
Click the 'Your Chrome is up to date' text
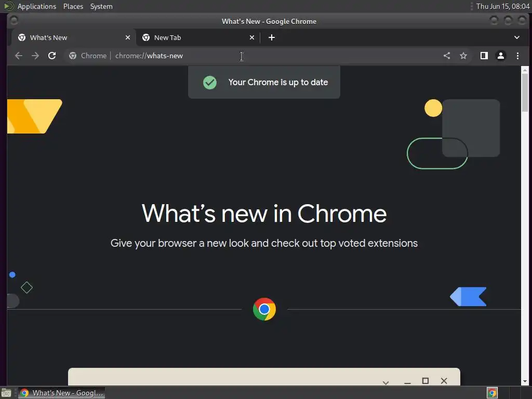pos(278,83)
